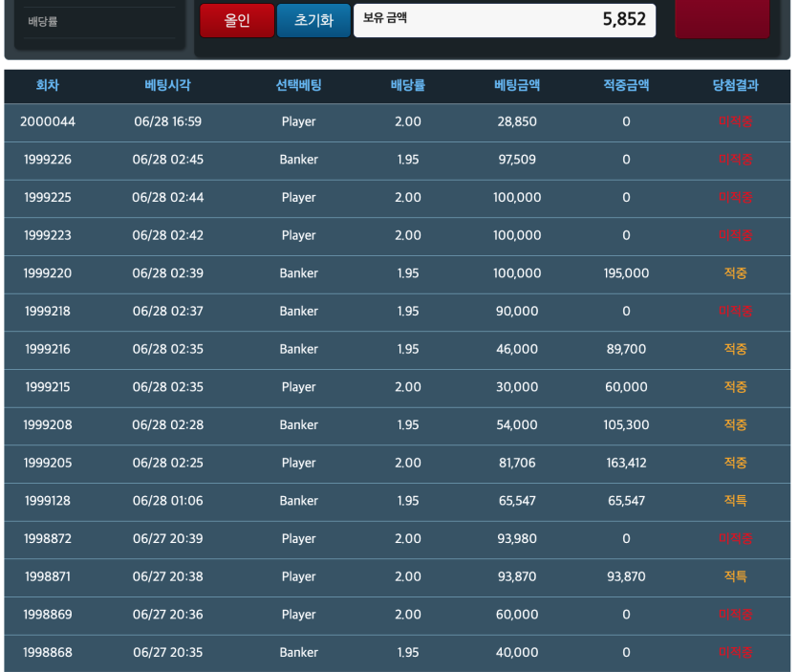Click bet amount 40,000 in last row
This screenshot has width=798, height=672.
click(517, 653)
